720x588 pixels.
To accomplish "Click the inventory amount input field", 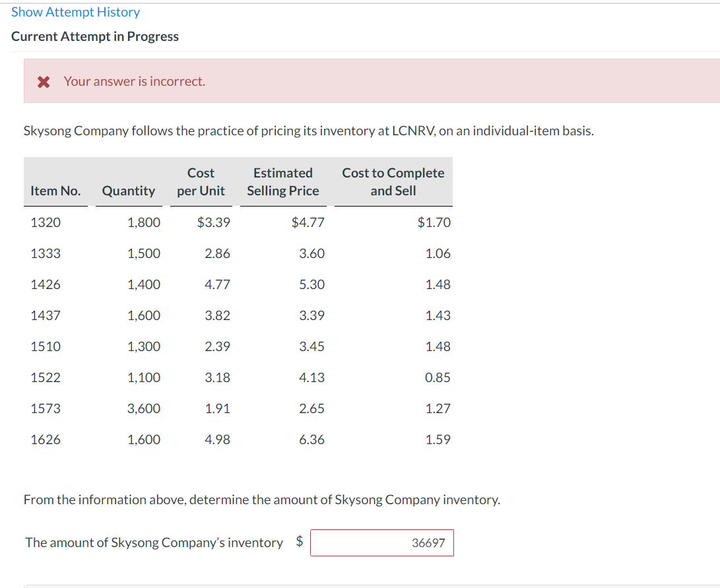I will point(382,542).
